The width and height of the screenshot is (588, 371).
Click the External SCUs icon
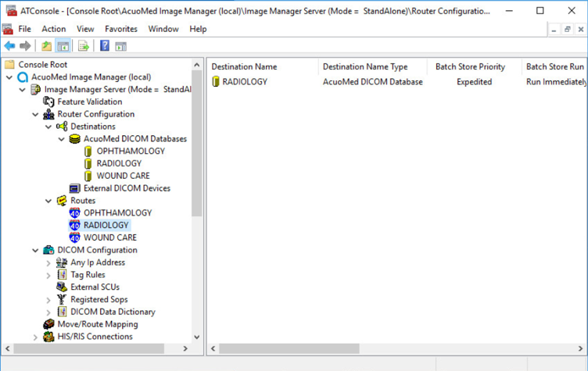pos(62,287)
